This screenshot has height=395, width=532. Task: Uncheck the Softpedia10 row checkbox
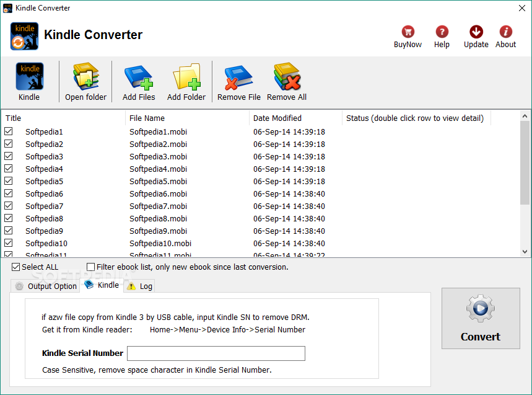(9, 243)
